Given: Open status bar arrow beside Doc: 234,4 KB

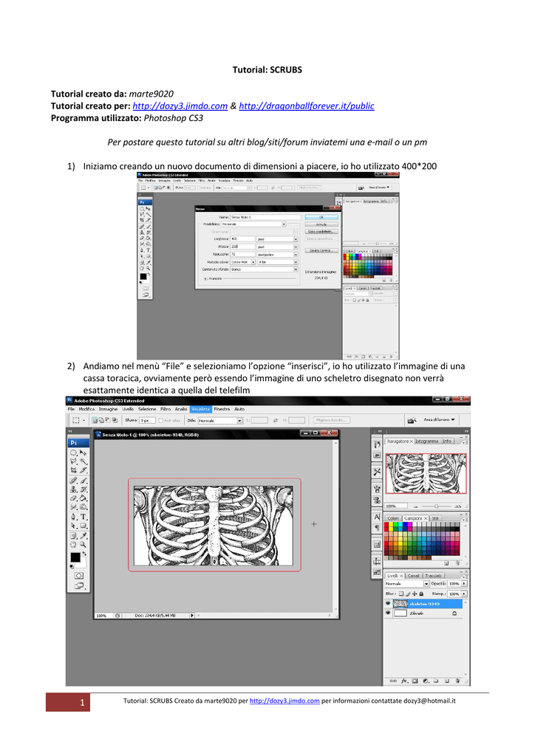Looking at the screenshot, I should click(x=192, y=615).
